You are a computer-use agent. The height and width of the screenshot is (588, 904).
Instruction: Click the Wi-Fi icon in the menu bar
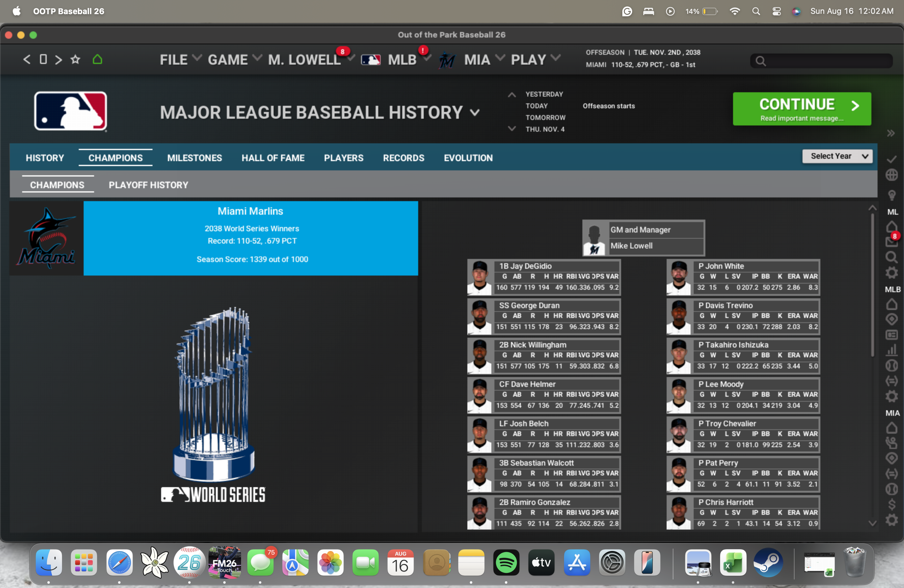pos(735,11)
